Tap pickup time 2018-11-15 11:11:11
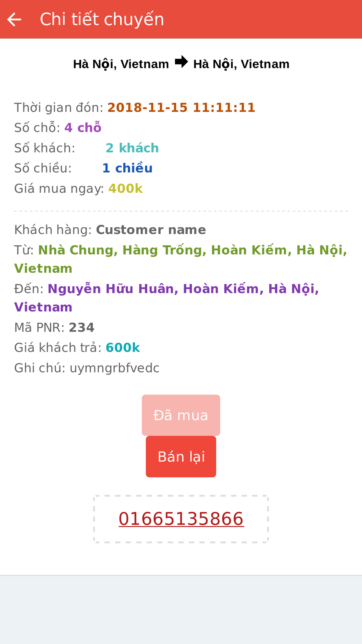This screenshot has width=362, height=644. [x=181, y=108]
